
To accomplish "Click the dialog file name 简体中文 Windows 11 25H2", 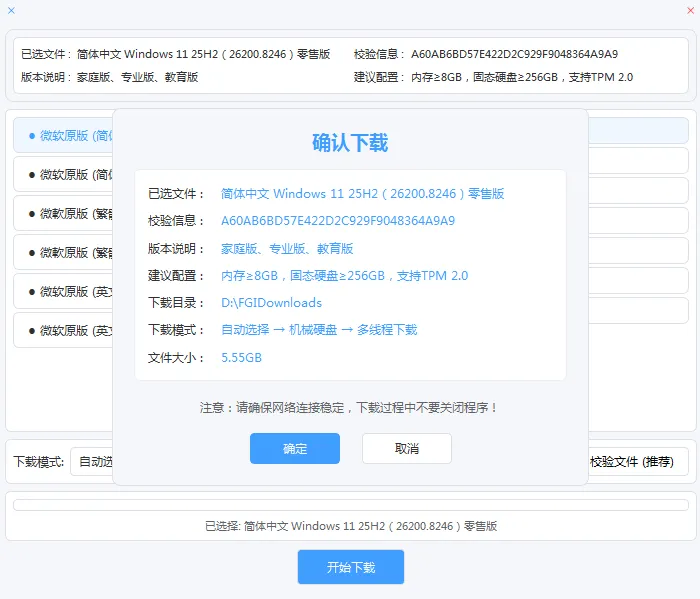I will pyautogui.click(x=362, y=194).
